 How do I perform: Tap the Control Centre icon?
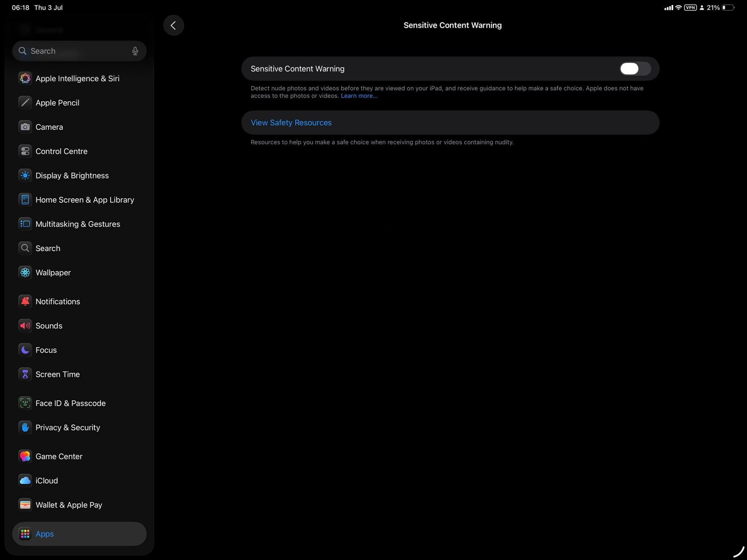25,151
